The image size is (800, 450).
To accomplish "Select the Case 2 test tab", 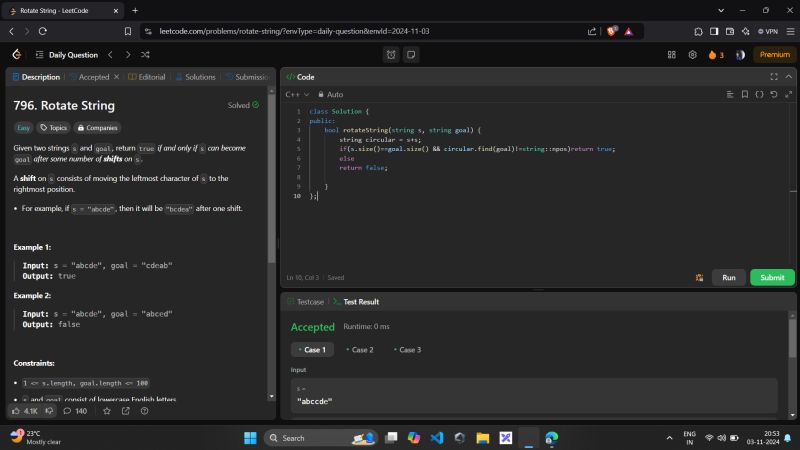I will tap(359, 350).
